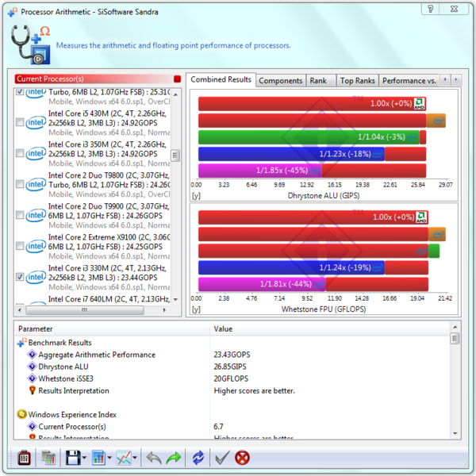This screenshot has width=476, height=476.
Task: Click the OK checkmark icon
Action: click(x=222, y=458)
